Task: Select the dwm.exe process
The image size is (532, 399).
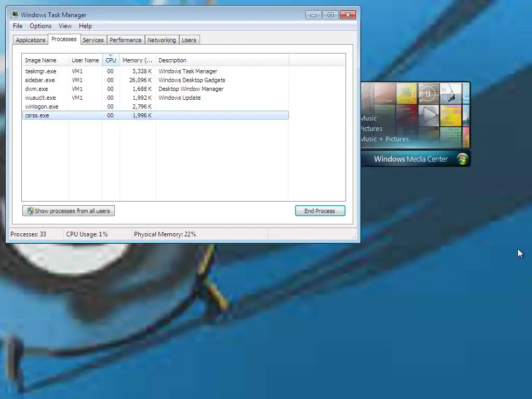Action: click(155, 89)
